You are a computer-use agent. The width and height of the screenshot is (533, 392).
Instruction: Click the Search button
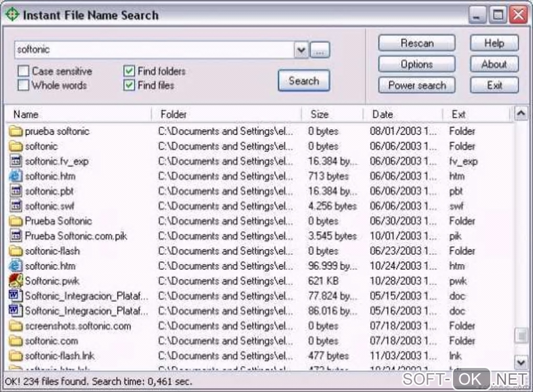click(x=304, y=81)
